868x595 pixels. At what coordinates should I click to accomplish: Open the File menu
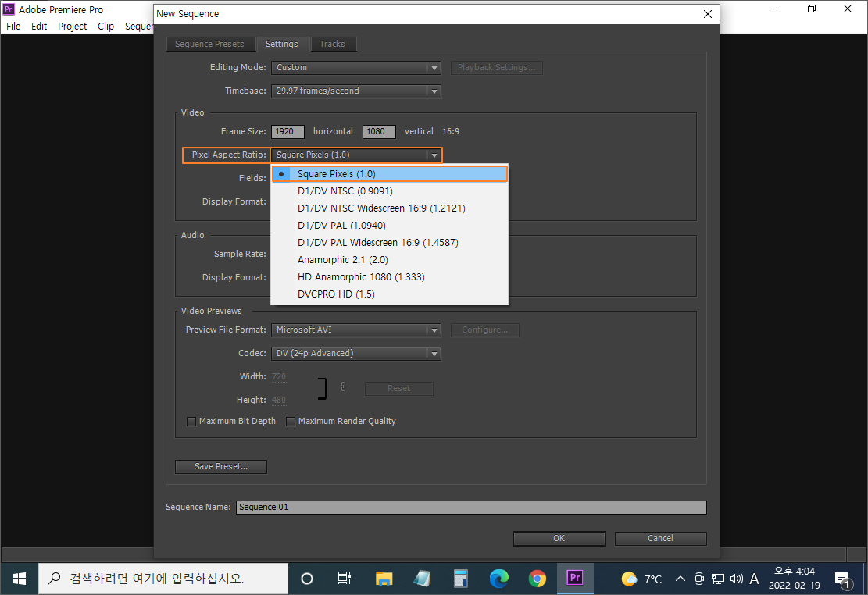point(13,26)
